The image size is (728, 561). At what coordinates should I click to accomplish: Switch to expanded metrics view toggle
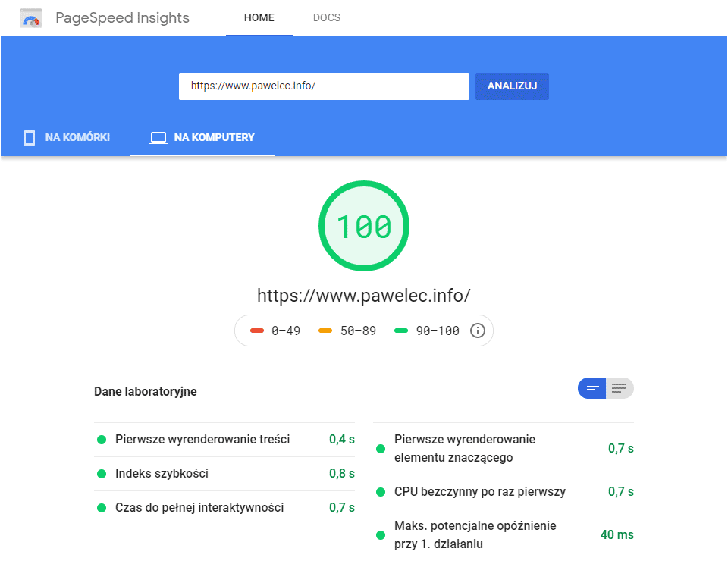click(x=620, y=388)
